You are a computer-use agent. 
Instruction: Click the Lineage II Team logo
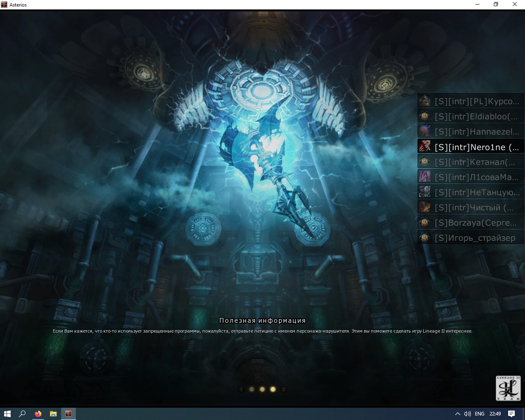coord(508,388)
